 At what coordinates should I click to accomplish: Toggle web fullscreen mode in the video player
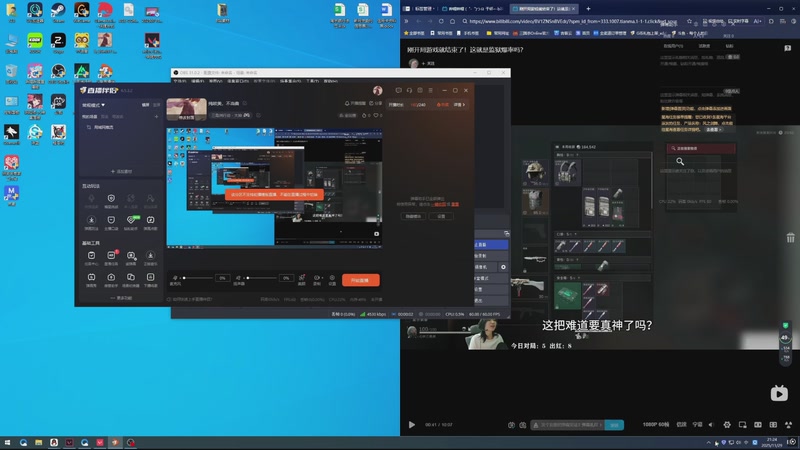[x=773, y=424]
